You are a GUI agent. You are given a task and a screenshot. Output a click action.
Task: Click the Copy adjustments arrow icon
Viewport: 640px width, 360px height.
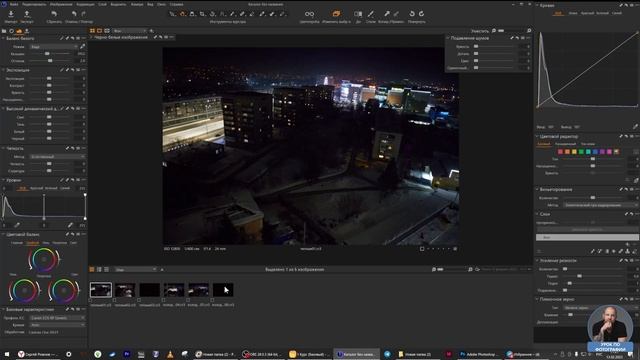pyautogui.click(x=387, y=14)
